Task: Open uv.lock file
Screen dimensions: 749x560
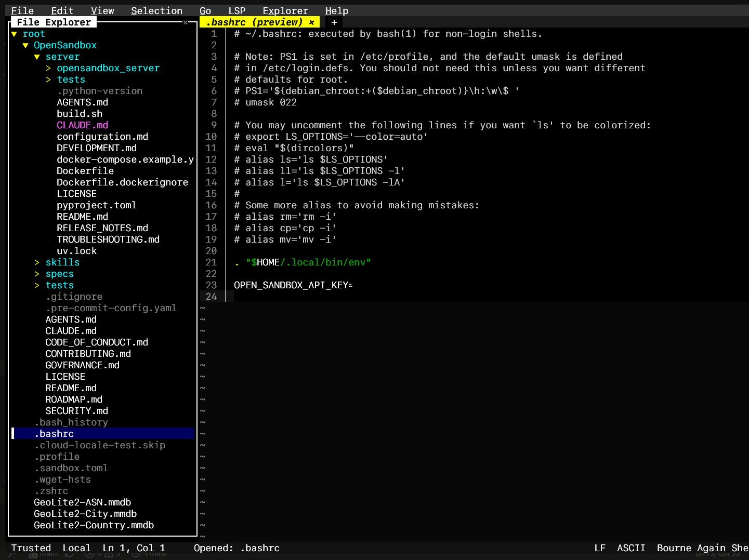Action: [x=77, y=251]
